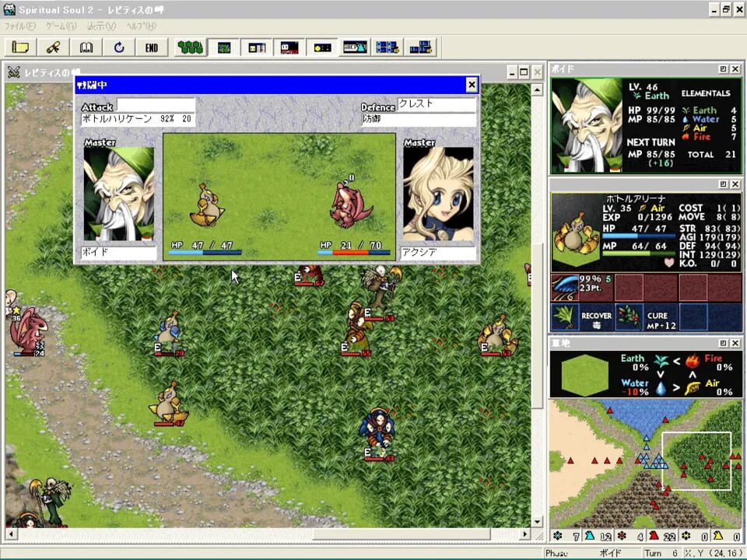Toggle the green hexagon grid button
Image resolution: width=747 pixels, height=560 pixels.
coord(191,47)
